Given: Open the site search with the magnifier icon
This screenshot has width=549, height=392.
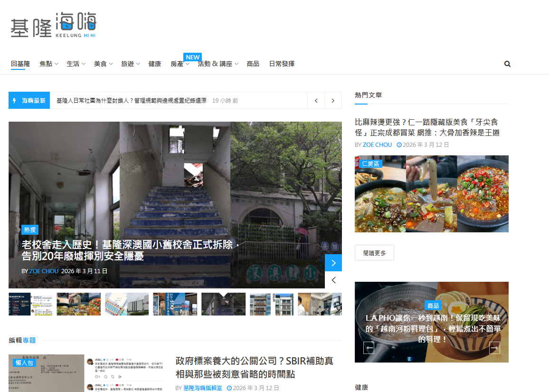Looking at the screenshot, I should (x=507, y=64).
